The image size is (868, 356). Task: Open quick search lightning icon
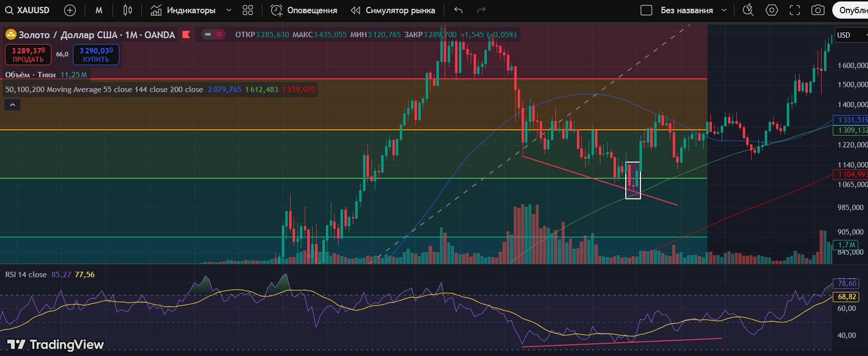(748, 10)
